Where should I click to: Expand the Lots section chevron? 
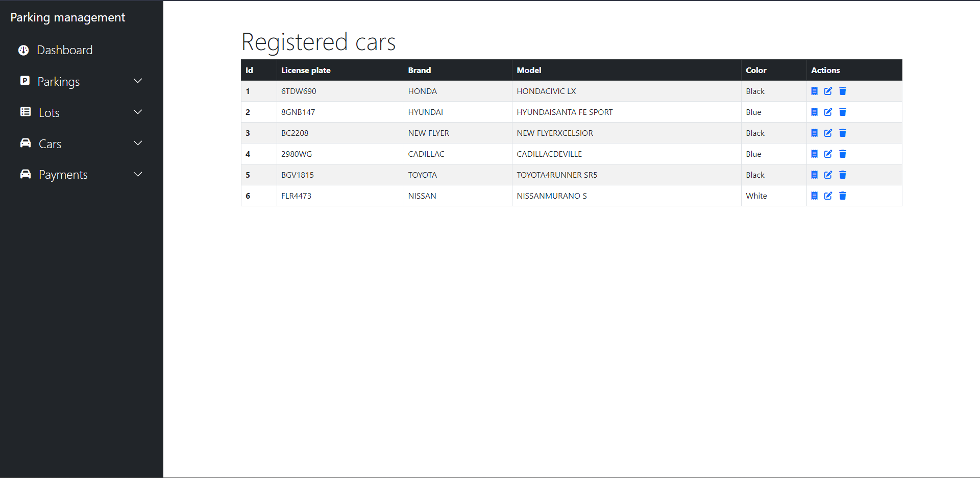[x=137, y=112]
